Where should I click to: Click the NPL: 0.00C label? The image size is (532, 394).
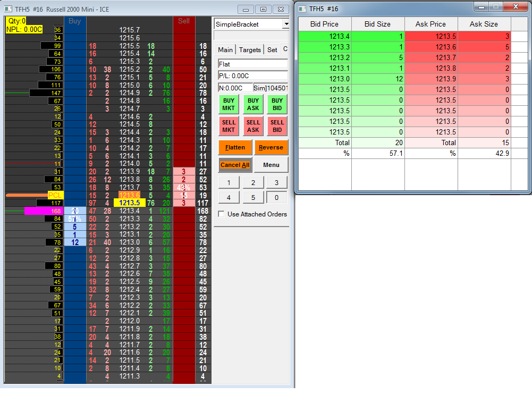click(24, 30)
